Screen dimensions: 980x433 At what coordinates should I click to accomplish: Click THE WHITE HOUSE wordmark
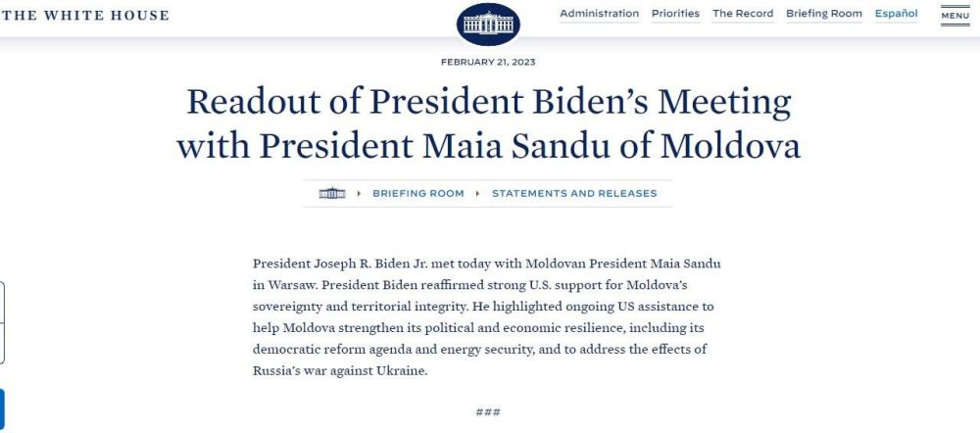pyautogui.click(x=85, y=16)
